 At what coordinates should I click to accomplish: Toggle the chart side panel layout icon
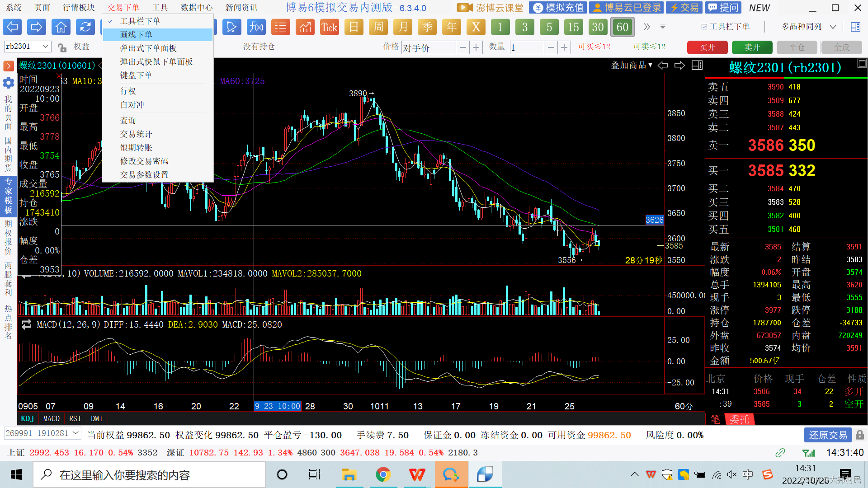pos(697,66)
